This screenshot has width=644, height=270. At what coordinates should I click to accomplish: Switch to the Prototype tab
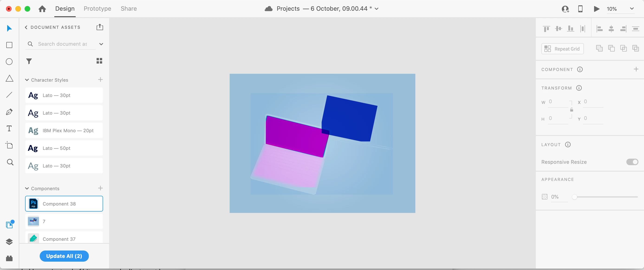click(x=97, y=9)
